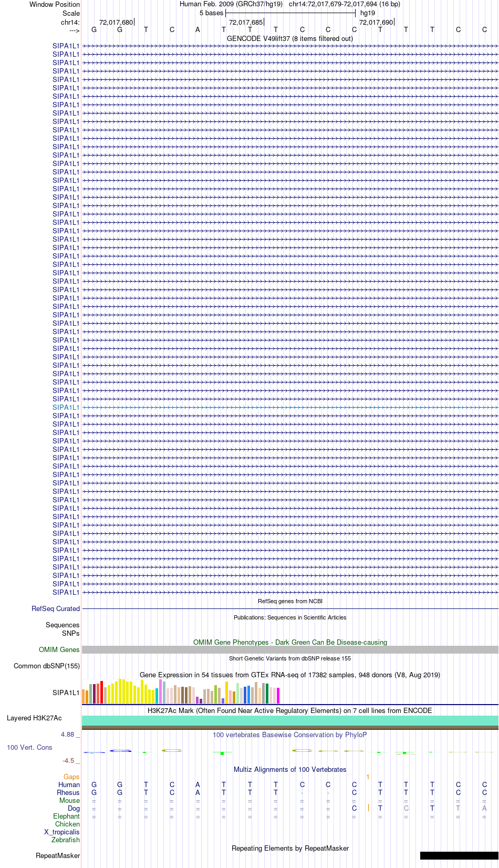
Task: Click the turquoise H3K27Ac signal band
Action: coord(290,720)
